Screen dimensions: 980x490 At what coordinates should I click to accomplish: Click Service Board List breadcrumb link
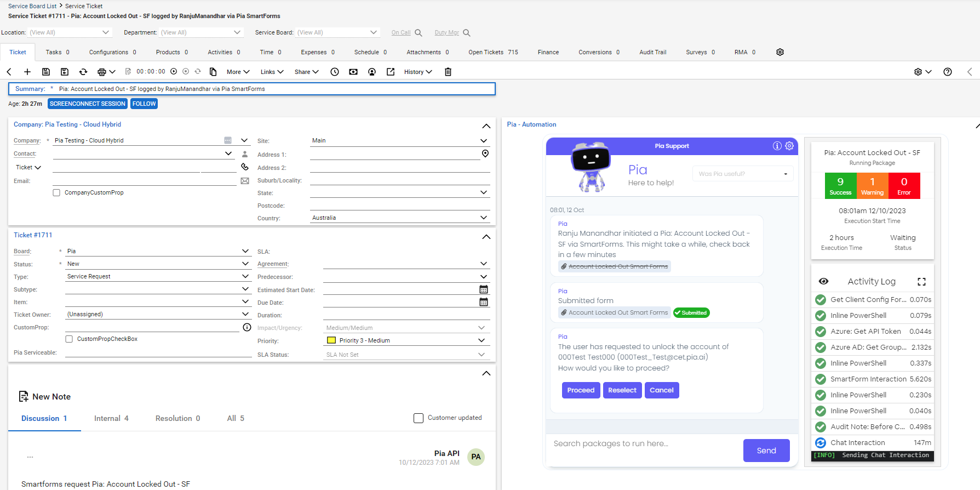coord(32,6)
